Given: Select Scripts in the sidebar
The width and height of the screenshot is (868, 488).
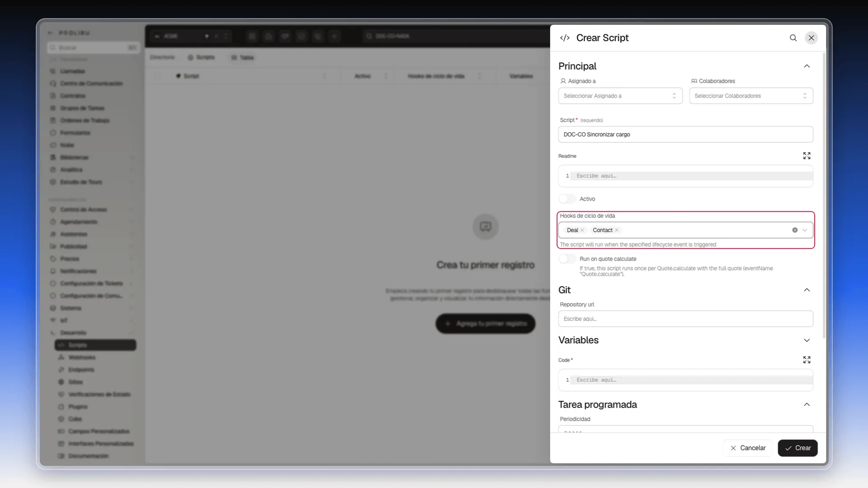Looking at the screenshot, I should [95, 345].
